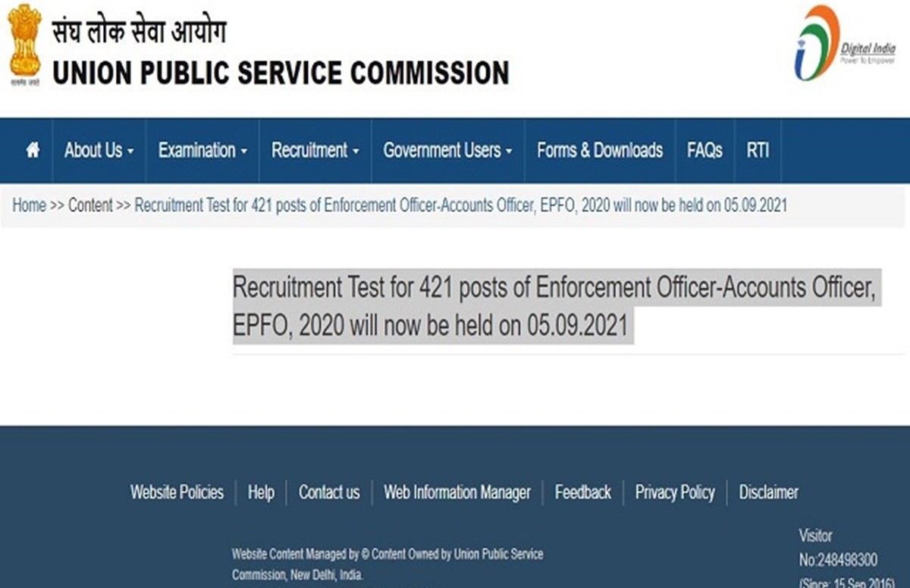Go to the FAQs page

pos(704,150)
